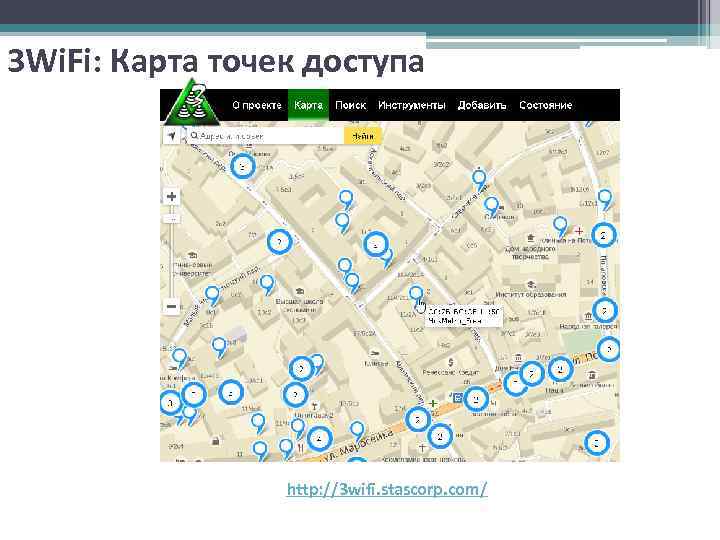Click the Высшая школа экономики building icon
The image size is (720, 540).
click(x=300, y=291)
